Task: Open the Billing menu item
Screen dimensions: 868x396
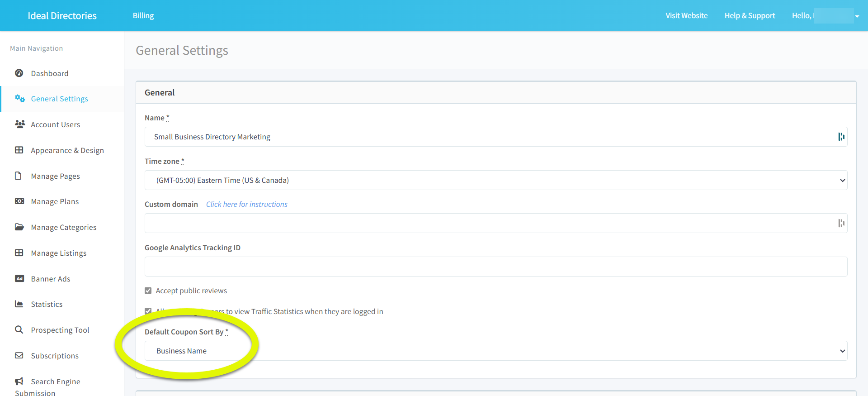Action: pos(143,16)
